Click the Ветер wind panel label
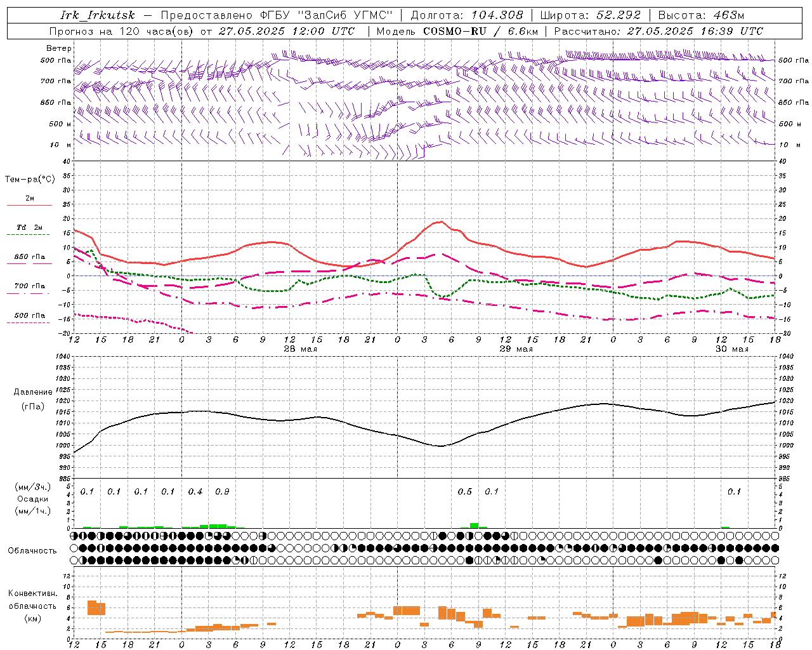 59,48
